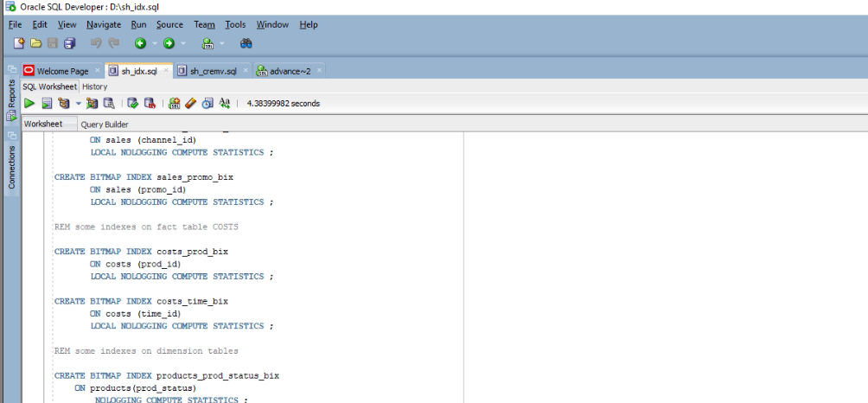Switch to the Welcome Page tab

click(62, 71)
